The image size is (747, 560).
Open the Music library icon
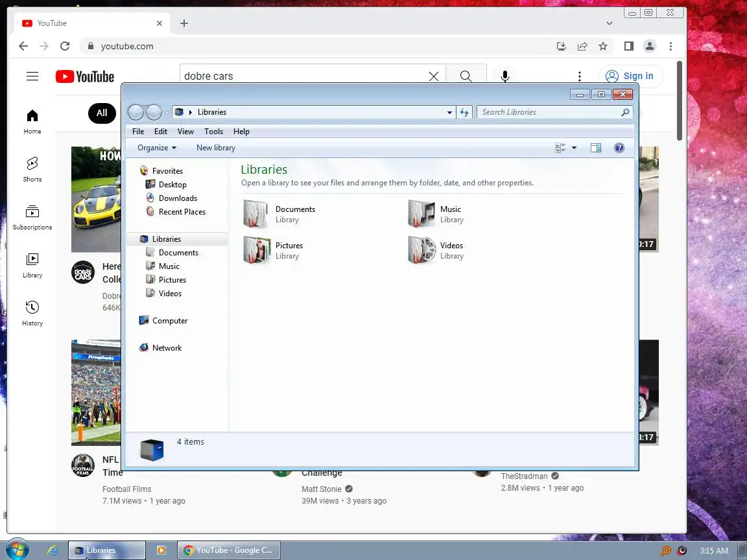coord(421,214)
